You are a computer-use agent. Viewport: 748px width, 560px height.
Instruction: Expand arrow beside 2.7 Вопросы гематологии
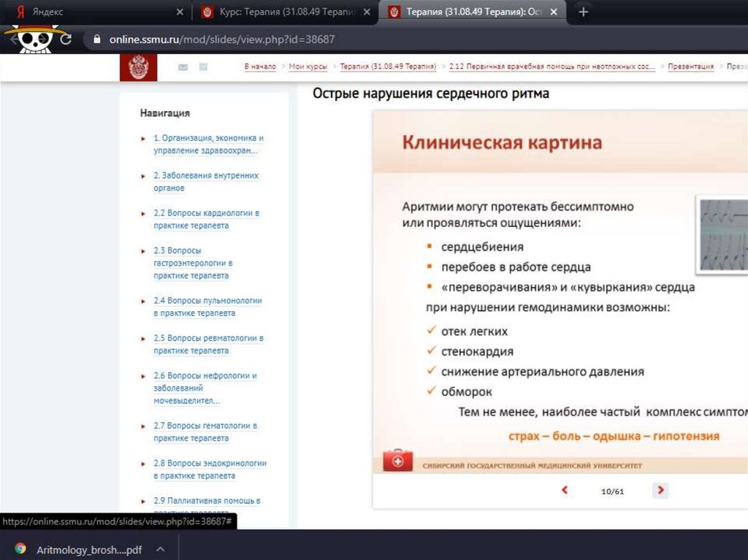(142, 426)
